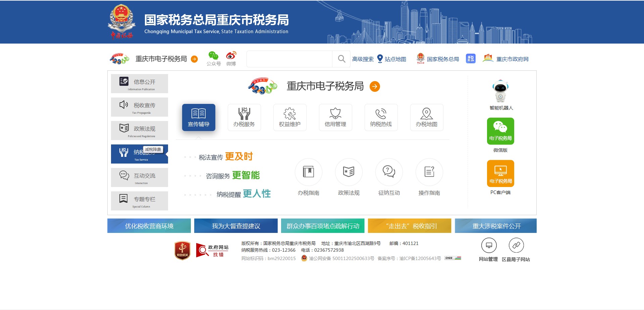Click the 我为大督查提建议 banner
644x310 pixels.
tap(236, 226)
